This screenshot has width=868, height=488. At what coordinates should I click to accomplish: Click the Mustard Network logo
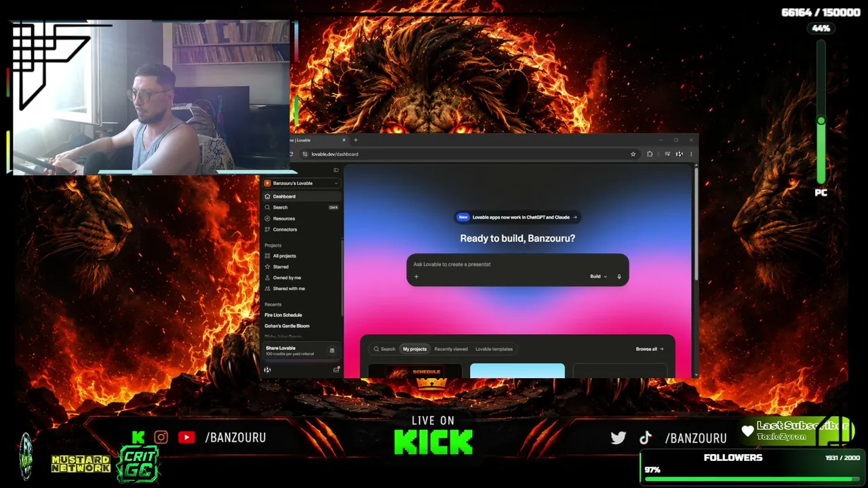81,464
